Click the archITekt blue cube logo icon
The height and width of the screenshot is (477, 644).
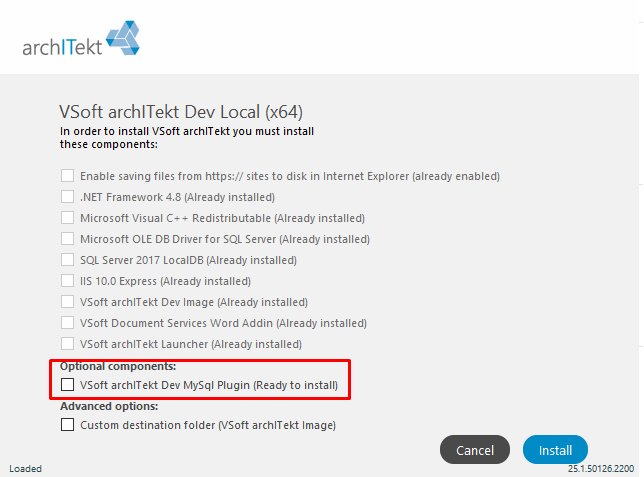tap(123, 38)
